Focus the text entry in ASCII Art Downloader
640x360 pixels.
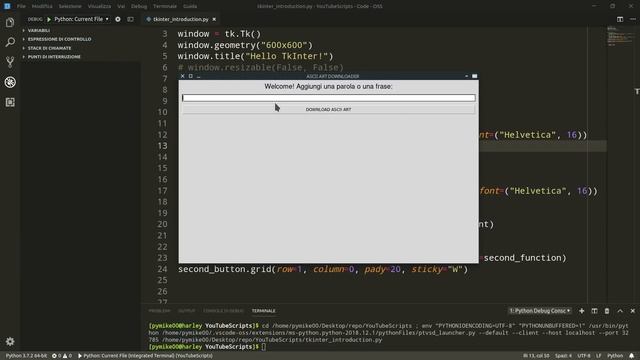coord(329,98)
